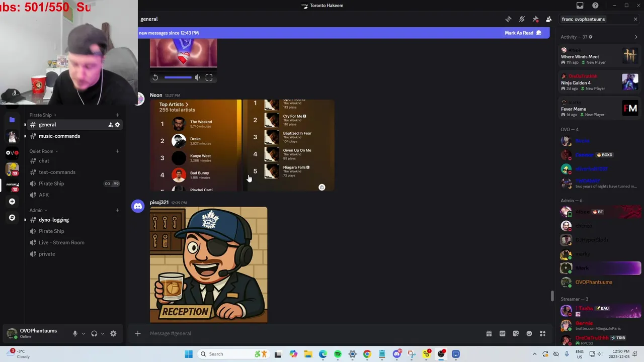The height and width of the screenshot is (362, 644).
Task: Open Spotify from the taskbar
Action: [338, 354]
